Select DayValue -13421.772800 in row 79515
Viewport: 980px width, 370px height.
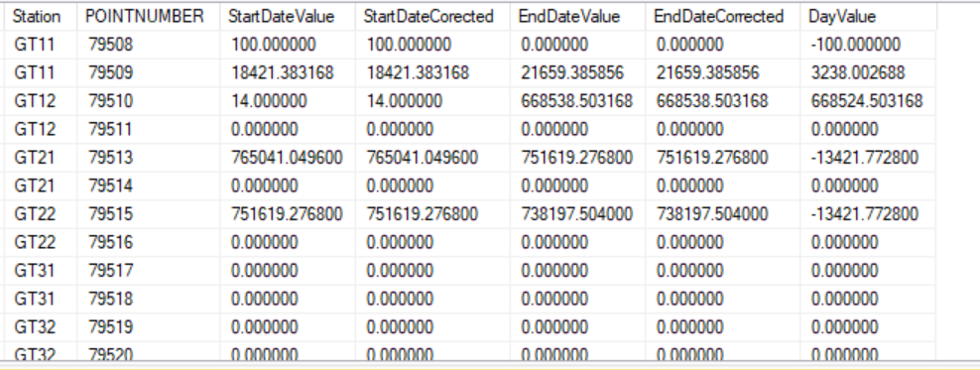point(869,213)
